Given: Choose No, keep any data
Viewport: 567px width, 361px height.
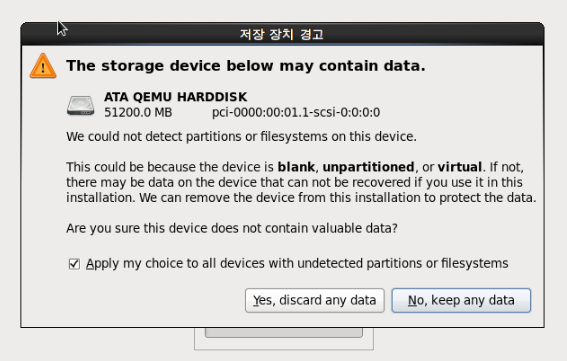Looking at the screenshot, I should pyautogui.click(x=461, y=300).
